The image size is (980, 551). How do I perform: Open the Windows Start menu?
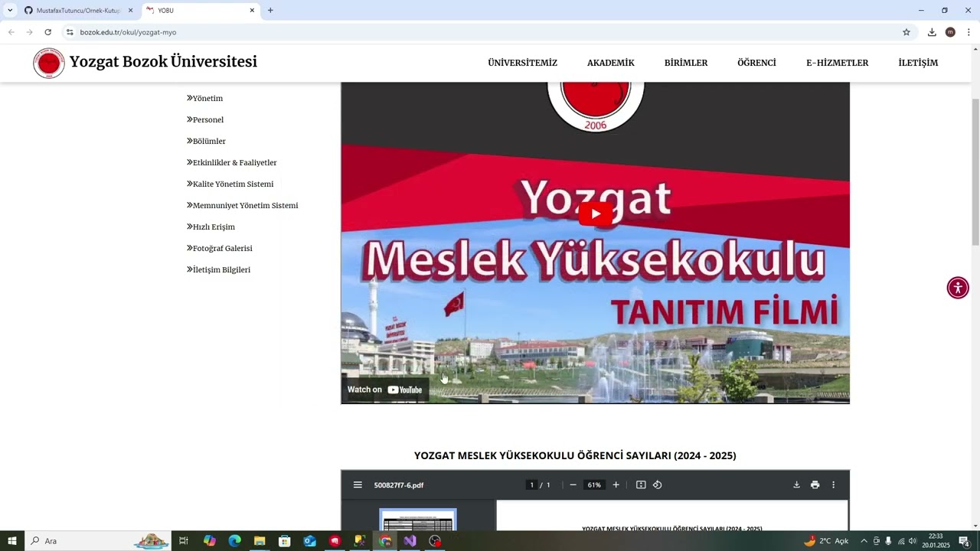coord(12,541)
